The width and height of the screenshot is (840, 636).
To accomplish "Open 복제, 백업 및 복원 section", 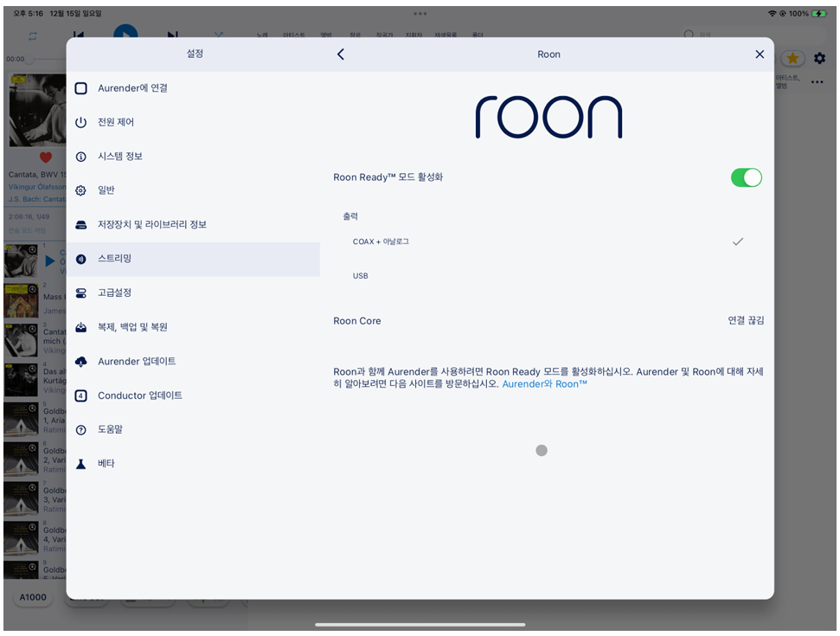I will pyautogui.click(x=194, y=327).
